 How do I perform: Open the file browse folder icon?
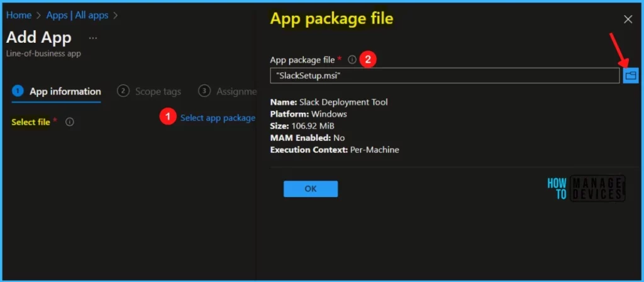tap(630, 76)
